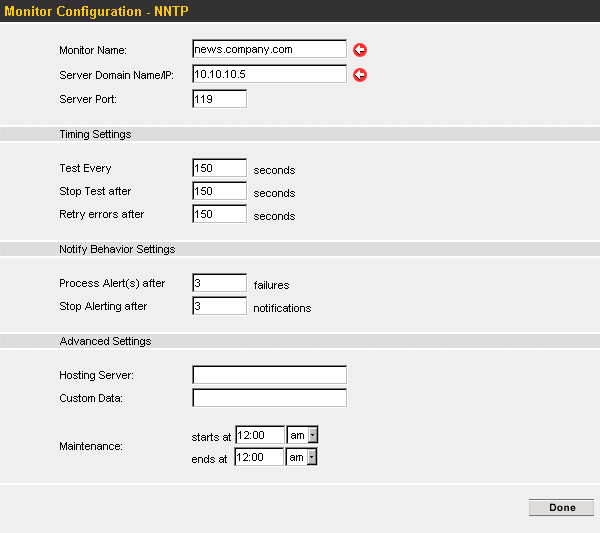
Task: Click the Retry errors after label
Action: tap(101, 214)
